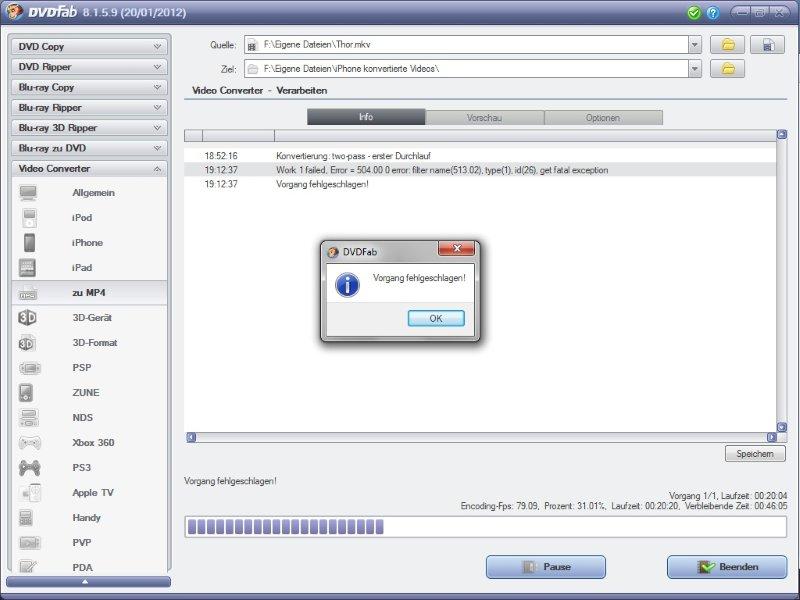Open the Quelle path dropdown
800x600 pixels.
click(694, 45)
